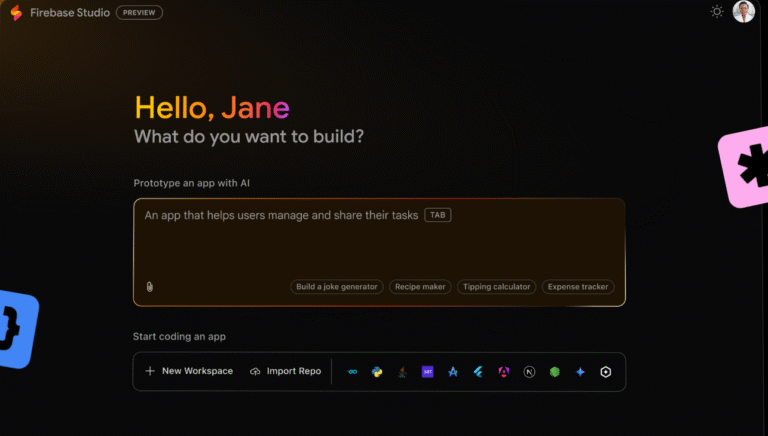Select the Expense tracker suggestion
Screen dimensions: 768x436
(577, 287)
